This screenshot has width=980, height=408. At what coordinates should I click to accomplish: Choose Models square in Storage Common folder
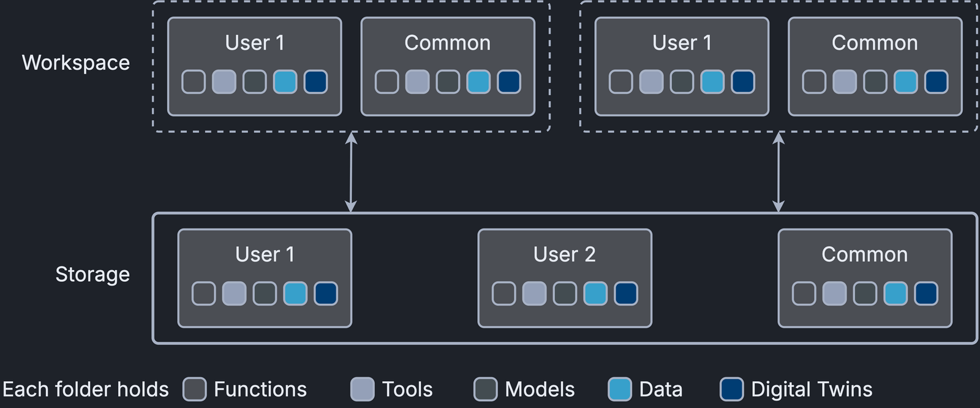tap(865, 293)
